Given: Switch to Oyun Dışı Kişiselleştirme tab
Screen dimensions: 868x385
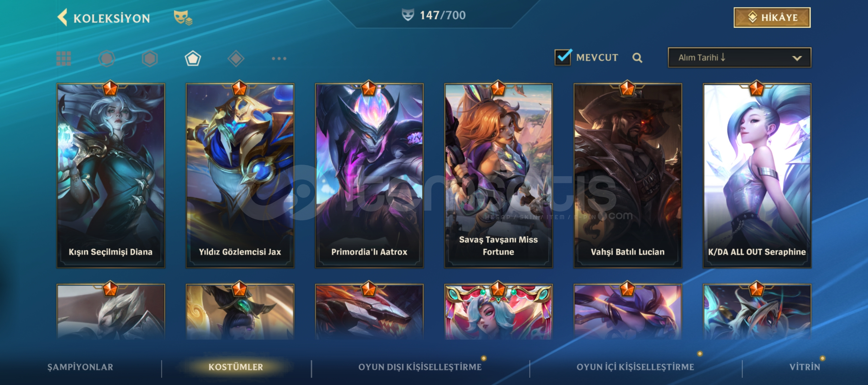Looking at the screenshot, I should coord(420,367).
